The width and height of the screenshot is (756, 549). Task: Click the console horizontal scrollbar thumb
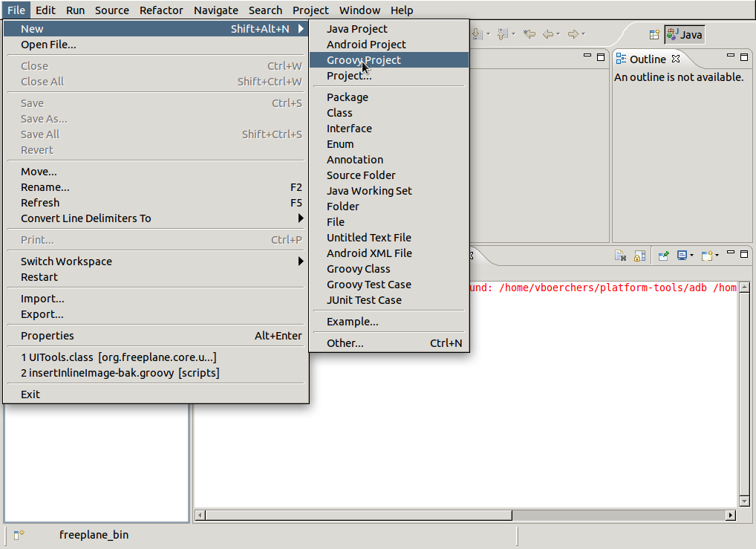click(358, 515)
